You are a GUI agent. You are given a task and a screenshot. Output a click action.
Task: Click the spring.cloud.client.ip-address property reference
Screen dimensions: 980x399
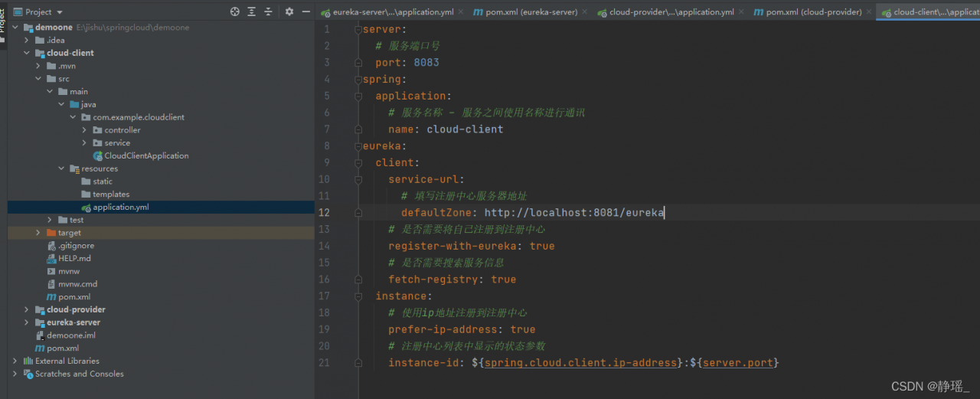point(581,362)
